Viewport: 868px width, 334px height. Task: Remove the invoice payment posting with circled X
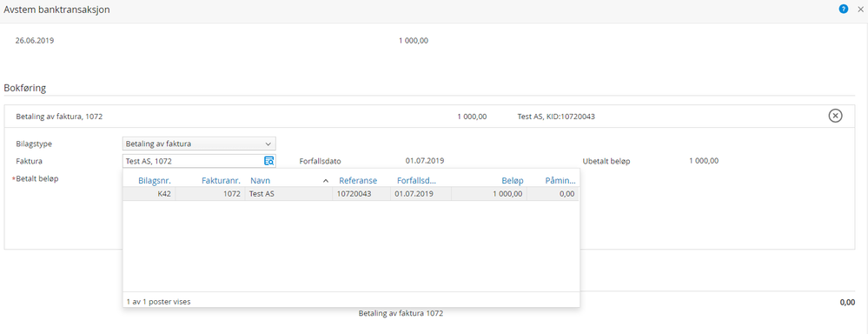(x=835, y=116)
